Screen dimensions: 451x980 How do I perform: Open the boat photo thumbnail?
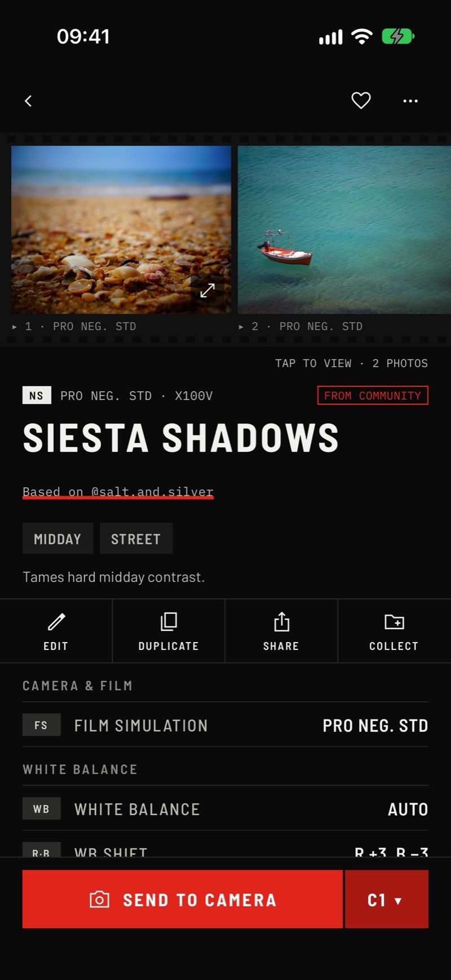[344, 230]
